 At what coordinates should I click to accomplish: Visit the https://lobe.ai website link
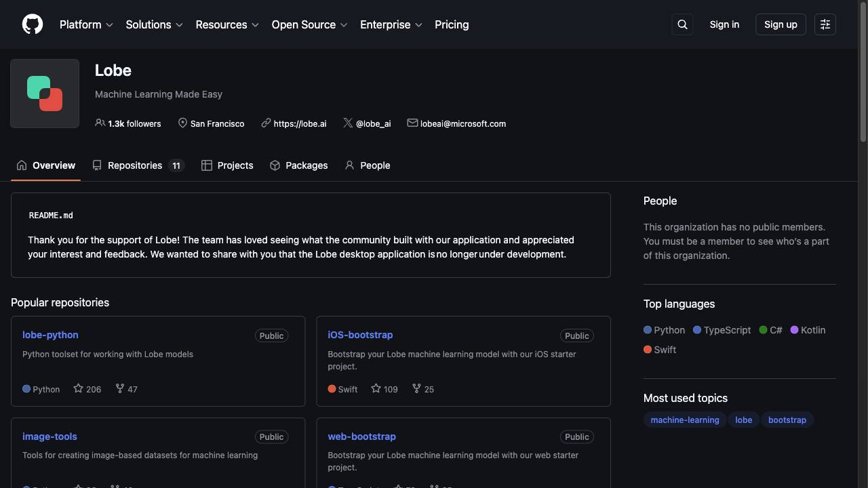[x=300, y=123]
